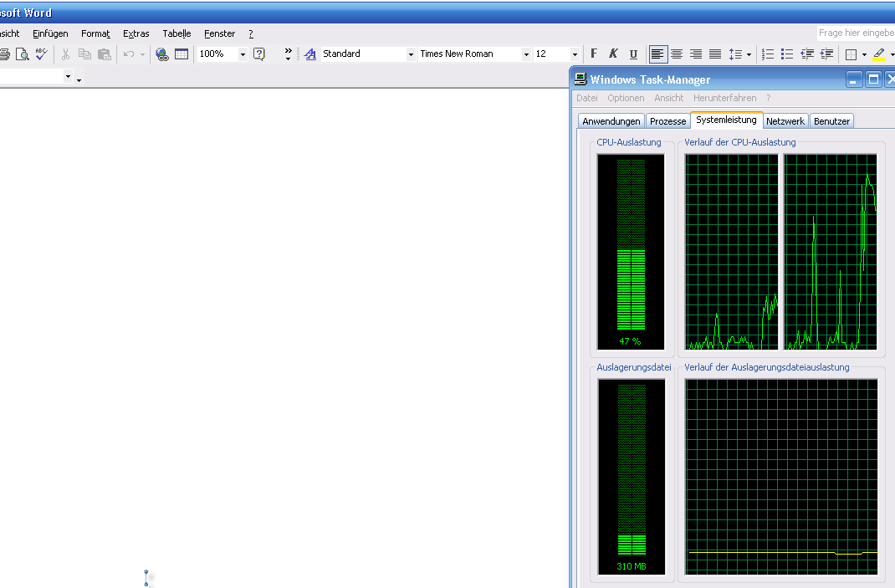The image size is (895, 588).
Task: Open the Format menu in Word
Action: [95, 33]
